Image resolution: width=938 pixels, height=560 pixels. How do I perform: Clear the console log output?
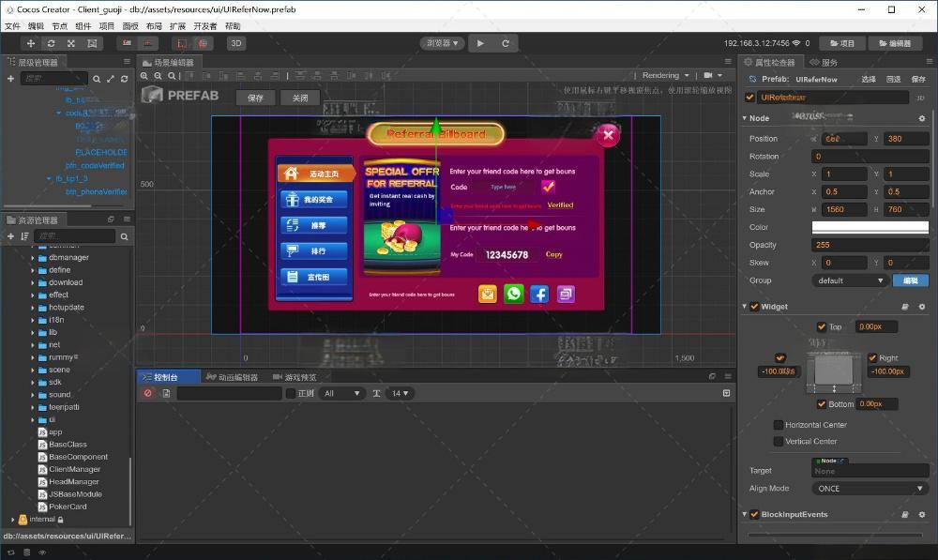pyautogui.click(x=147, y=393)
